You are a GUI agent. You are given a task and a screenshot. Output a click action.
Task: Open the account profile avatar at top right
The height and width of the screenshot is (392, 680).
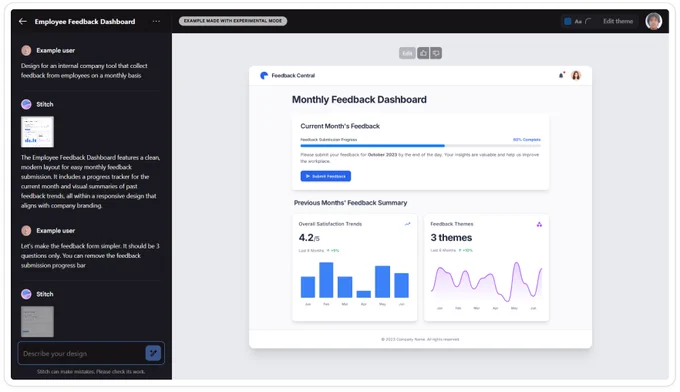click(x=653, y=21)
